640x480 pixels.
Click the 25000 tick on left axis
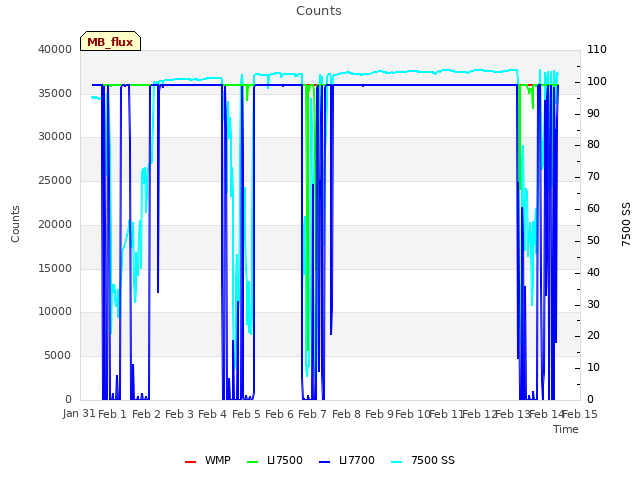click(x=55, y=180)
